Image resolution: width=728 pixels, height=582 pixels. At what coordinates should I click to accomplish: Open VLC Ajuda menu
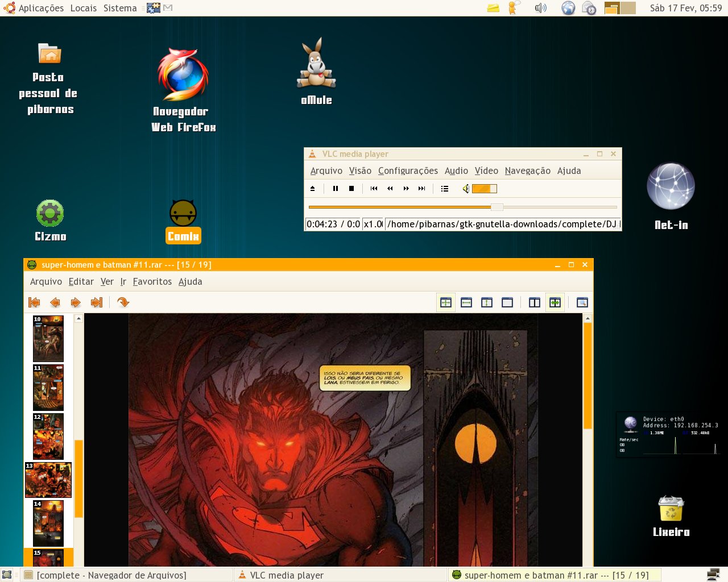pos(569,171)
